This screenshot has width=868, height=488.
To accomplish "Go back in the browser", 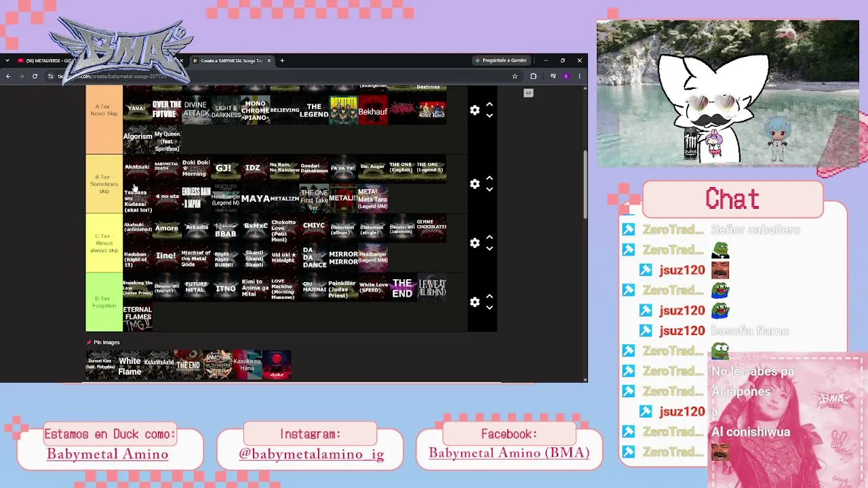I will (8, 77).
